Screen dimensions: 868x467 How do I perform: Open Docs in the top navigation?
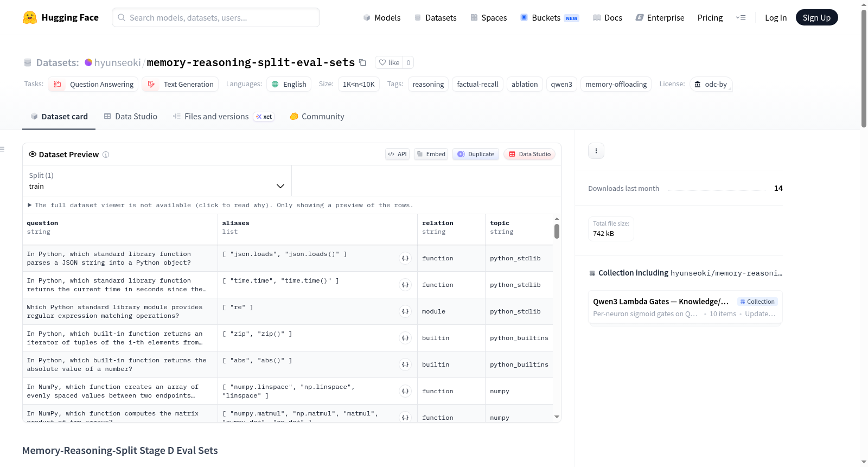pos(608,18)
